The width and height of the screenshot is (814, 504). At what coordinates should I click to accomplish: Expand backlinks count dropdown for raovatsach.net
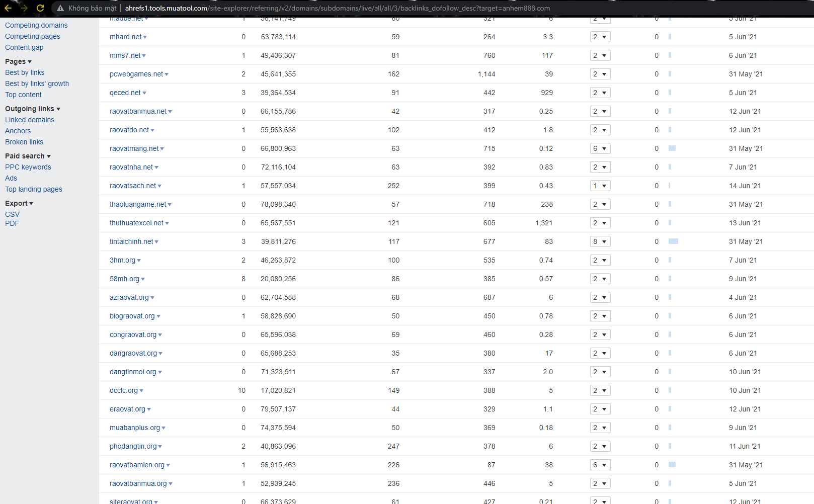[x=600, y=186]
